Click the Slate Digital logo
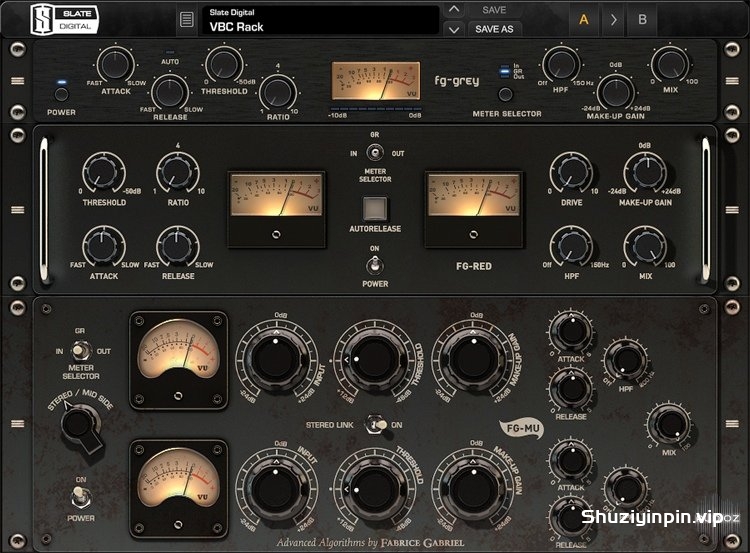The height and width of the screenshot is (553, 750). click(64, 20)
